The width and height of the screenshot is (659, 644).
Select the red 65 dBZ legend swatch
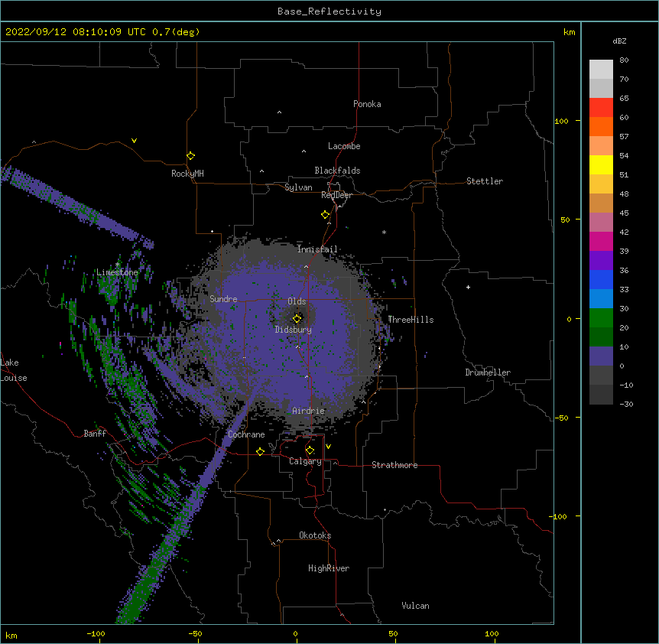click(x=601, y=107)
